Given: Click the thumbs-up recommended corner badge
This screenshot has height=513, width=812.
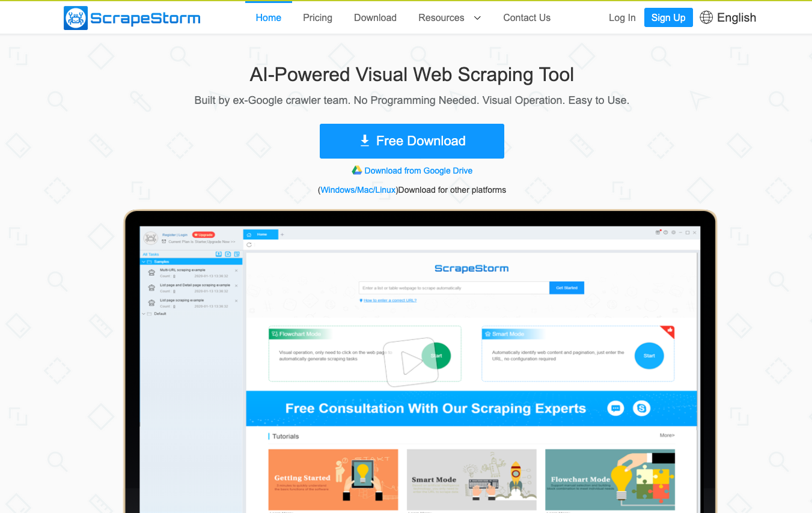Looking at the screenshot, I should pos(669,331).
